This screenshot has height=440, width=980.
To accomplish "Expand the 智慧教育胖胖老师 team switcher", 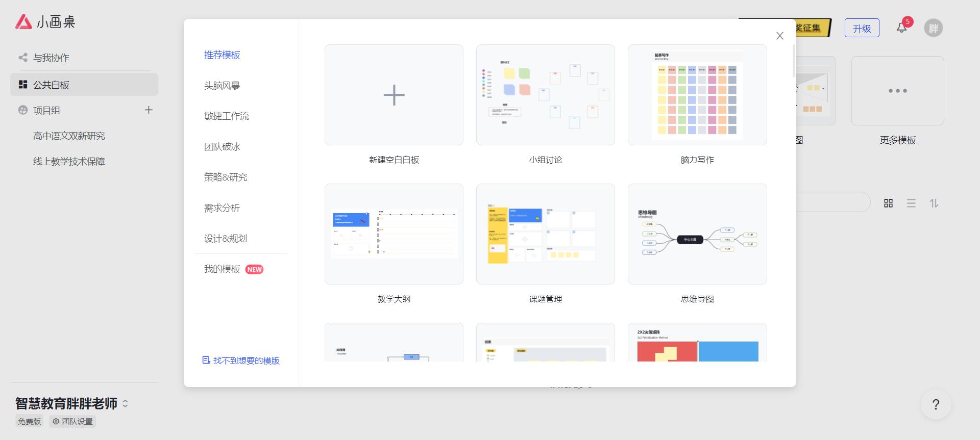I will 125,403.
